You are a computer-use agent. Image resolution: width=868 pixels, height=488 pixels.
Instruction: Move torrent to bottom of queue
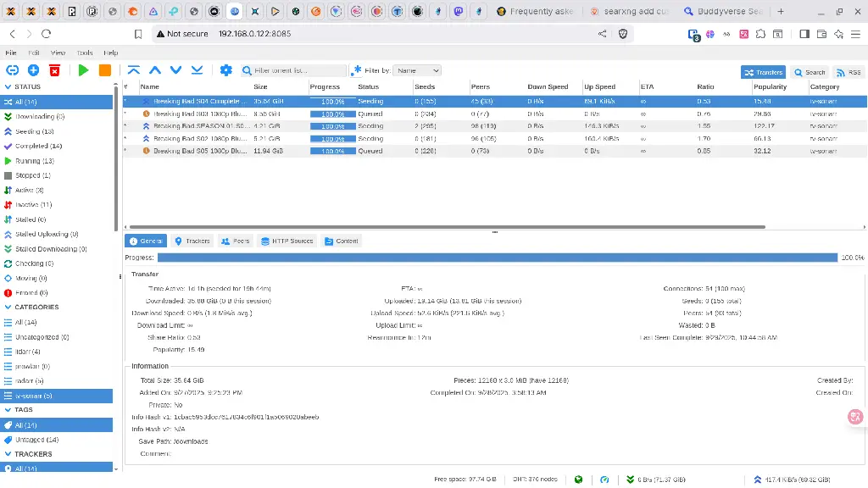point(197,70)
